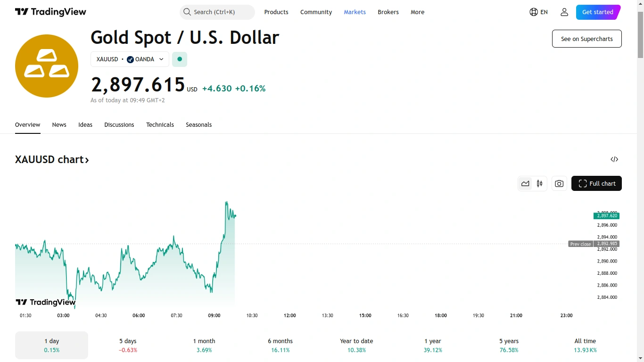The image size is (644, 362).
Task: Open See on Supercharts
Action: (586, 39)
